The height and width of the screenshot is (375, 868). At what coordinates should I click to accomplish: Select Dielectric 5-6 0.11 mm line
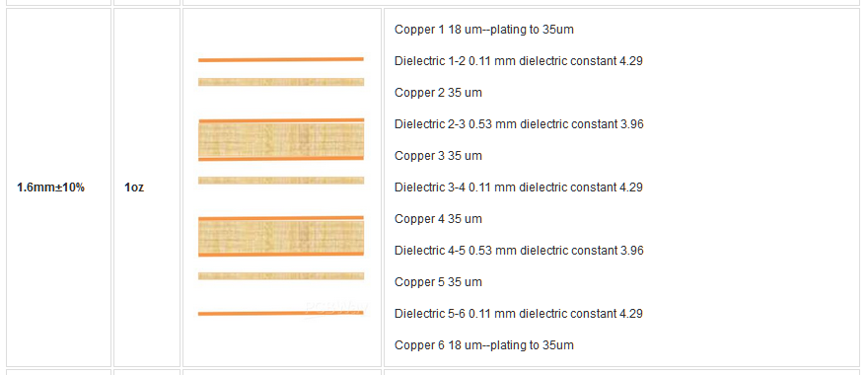(518, 314)
